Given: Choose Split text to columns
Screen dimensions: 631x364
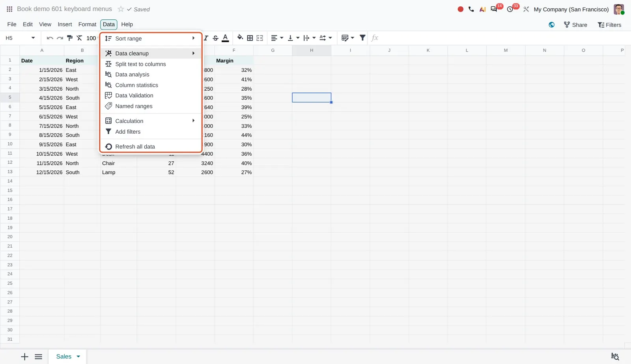Looking at the screenshot, I should [151, 64].
